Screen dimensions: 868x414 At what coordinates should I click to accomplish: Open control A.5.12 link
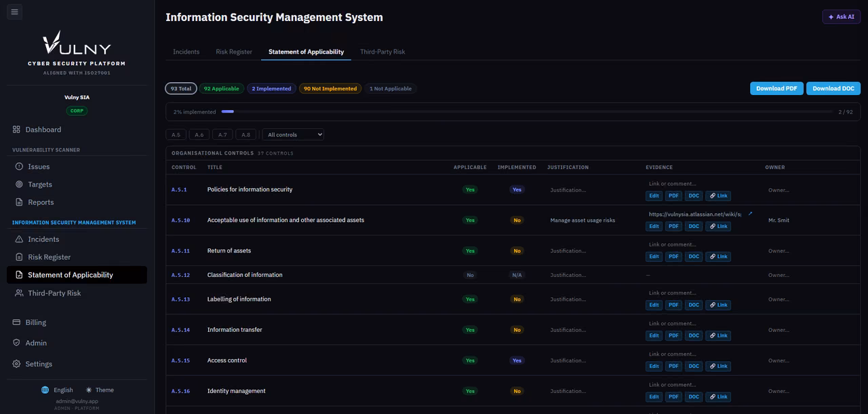[180, 276]
